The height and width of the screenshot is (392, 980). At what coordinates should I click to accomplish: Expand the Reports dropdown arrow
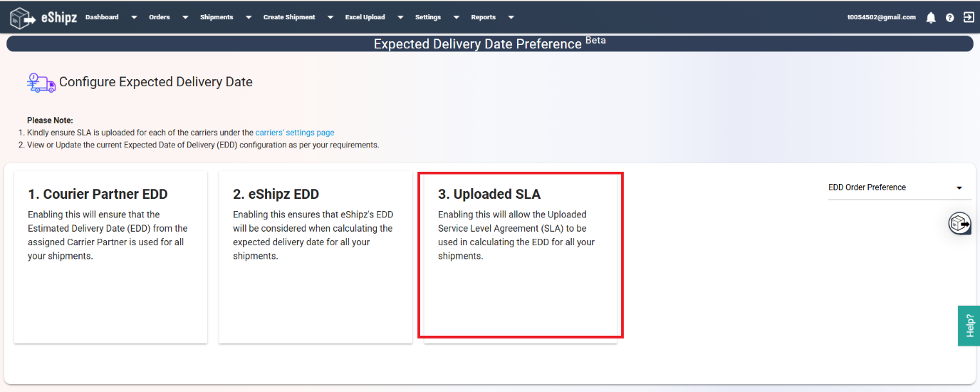[511, 18]
